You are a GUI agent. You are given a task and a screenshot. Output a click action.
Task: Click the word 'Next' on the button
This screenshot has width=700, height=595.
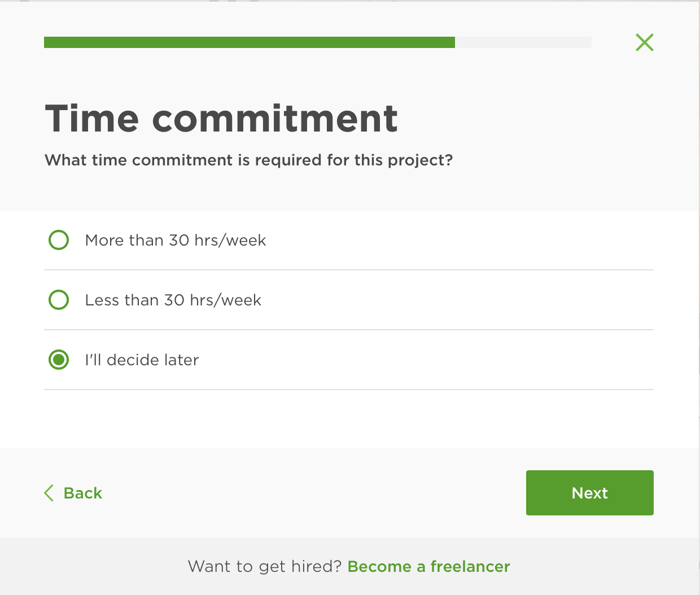589,493
